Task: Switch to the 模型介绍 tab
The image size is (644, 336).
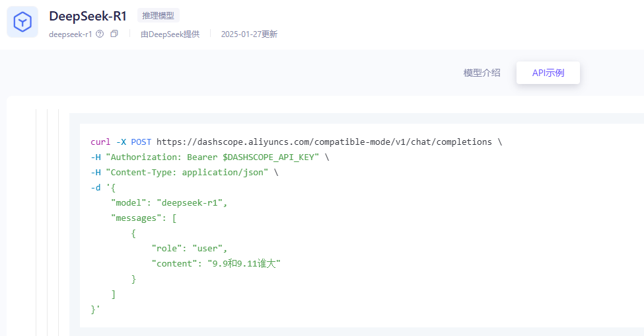Action: 482,73
